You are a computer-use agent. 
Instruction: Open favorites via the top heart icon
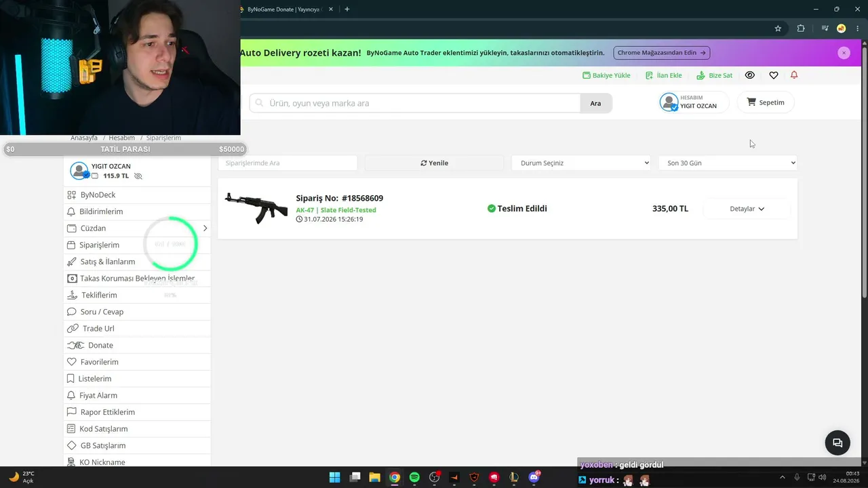(x=774, y=75)
